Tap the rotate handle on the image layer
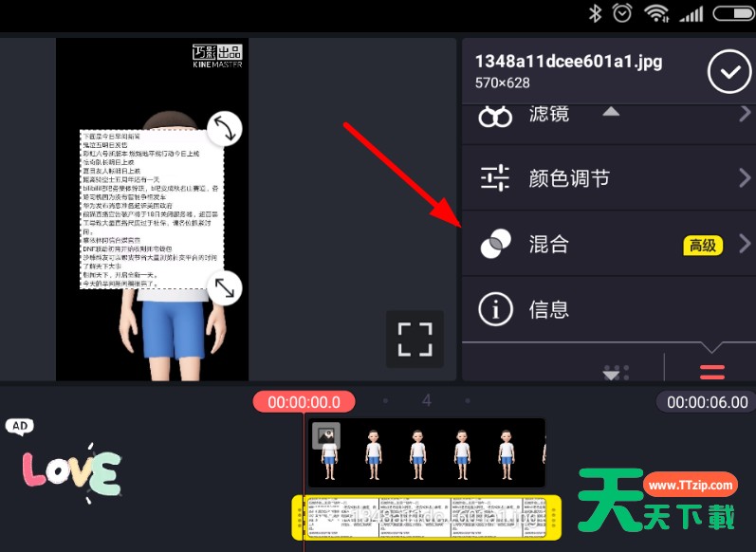 coord(225,128)
